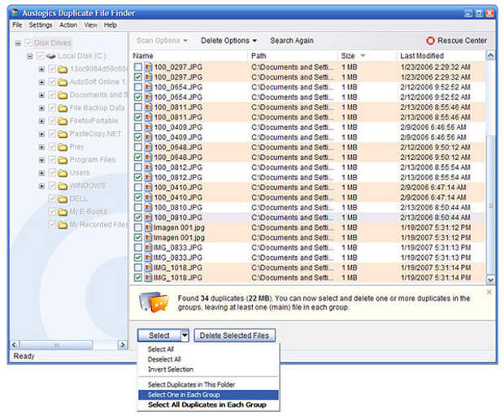Viewport: 504px width, 420px height.
Task: Collapse the Disk Drives tree node
Action: 18,43
